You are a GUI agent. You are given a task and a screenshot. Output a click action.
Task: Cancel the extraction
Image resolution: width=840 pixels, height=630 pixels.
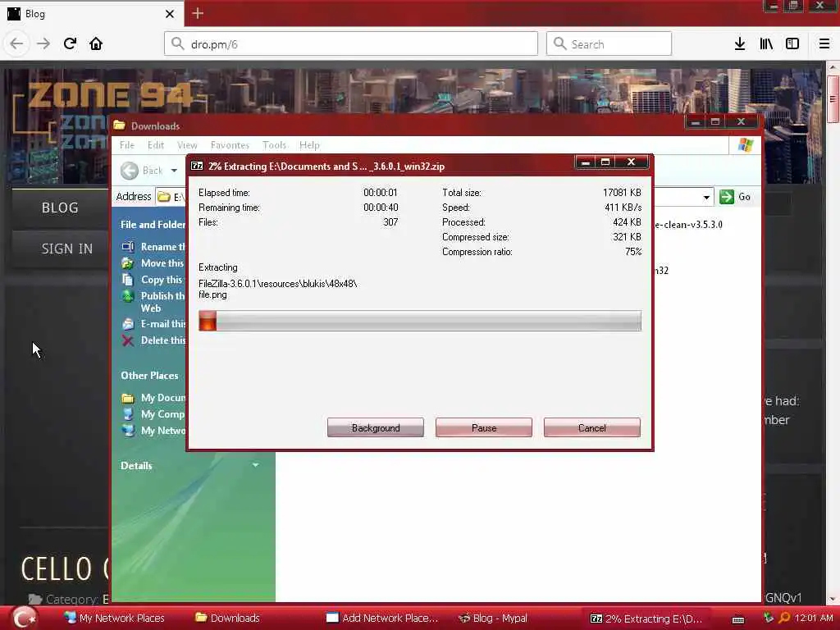(592, 427)
